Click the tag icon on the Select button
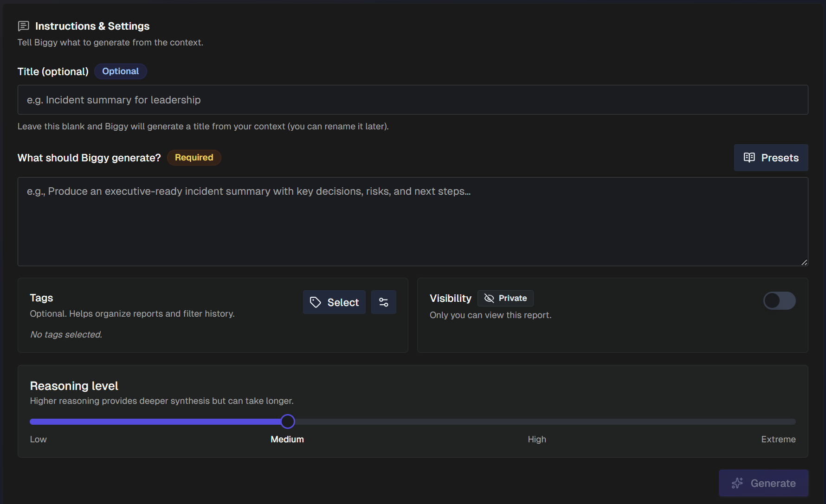The image size is (826, 504). [316, 302]
